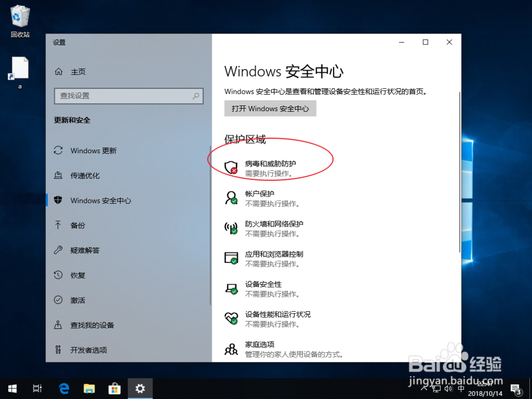532x399 pixels.
Task: Launch Microsoft Edge from the taskbar
Action: pos(64,388)
